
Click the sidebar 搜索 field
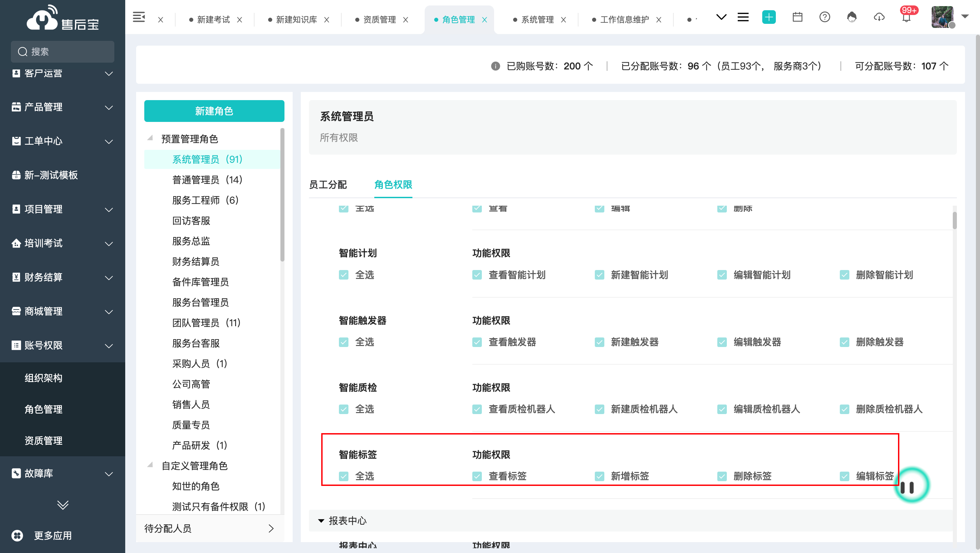[x=62, y=52]
